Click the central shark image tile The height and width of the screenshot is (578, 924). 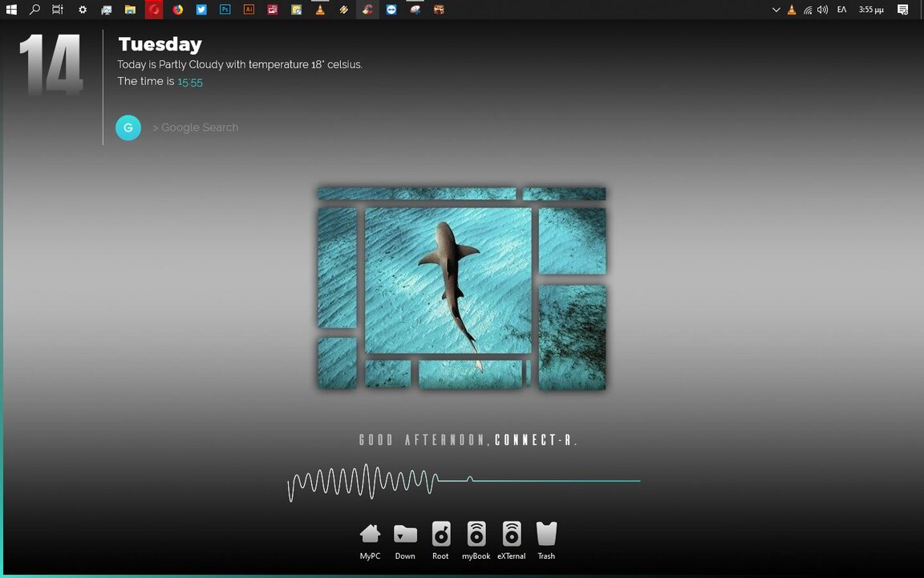[x=448, y=280]
